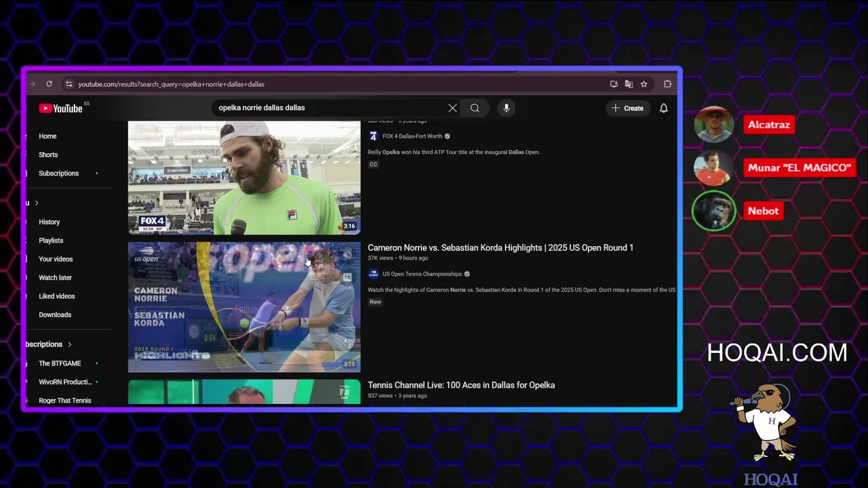
Task: Open the browser extensions puzzle icon
Action: tap(667, 84)
